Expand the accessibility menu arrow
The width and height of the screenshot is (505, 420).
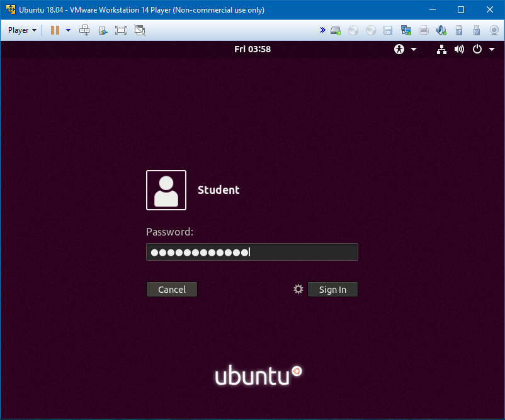pyautogui.click(x=414, y=49)
